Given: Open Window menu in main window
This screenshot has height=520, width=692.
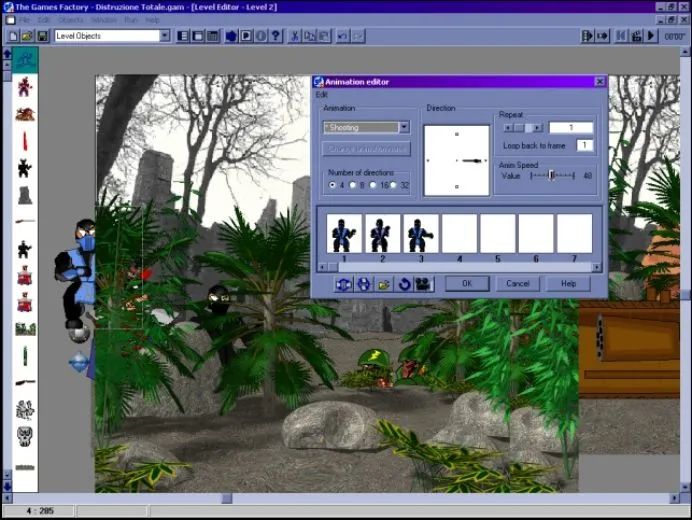Looking at the screenshot, I should [x=104, y=20].
